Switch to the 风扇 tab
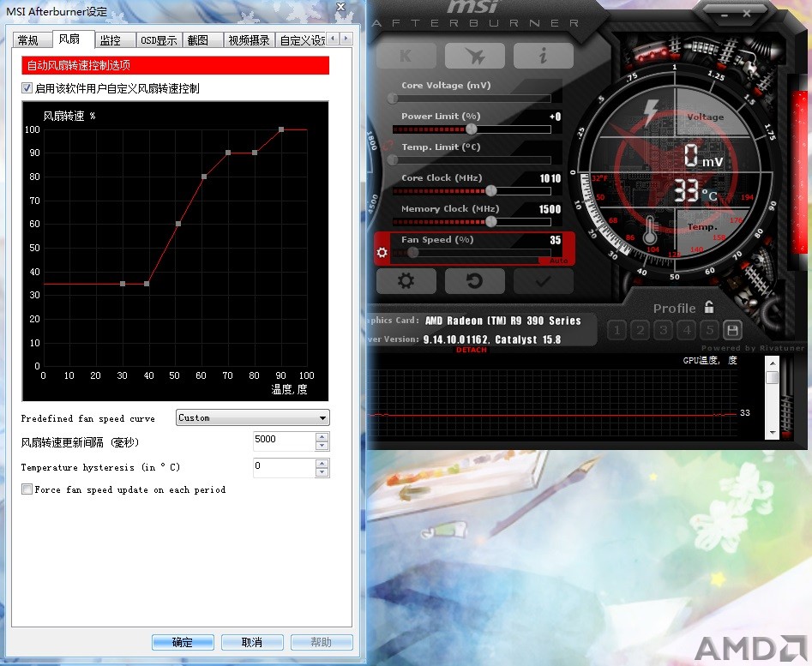Viewport: 812px width, 666px height. pyautogui.click(x=73, y=39)
